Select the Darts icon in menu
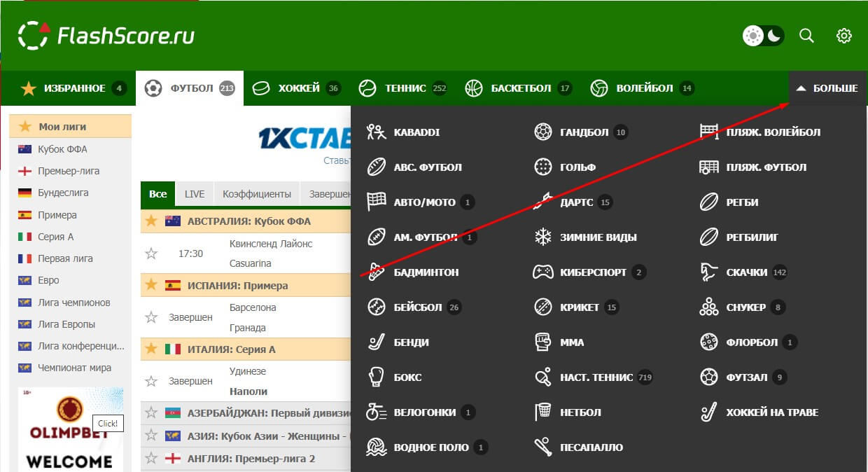Screen dimensions: 868x472 click(543, 202)
